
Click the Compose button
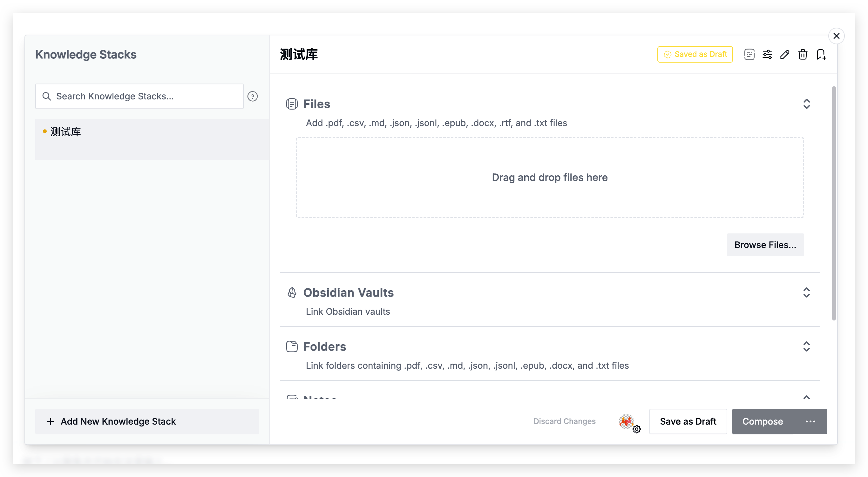[763, 421]
